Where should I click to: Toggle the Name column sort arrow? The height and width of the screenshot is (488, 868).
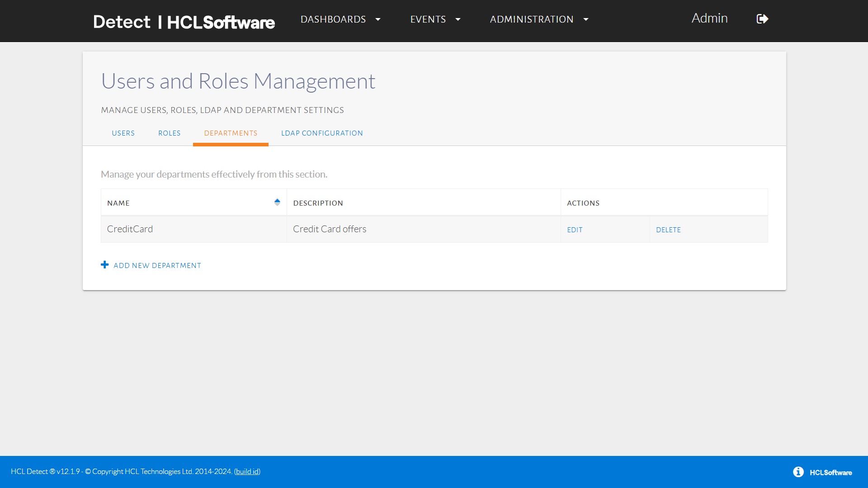277,202
